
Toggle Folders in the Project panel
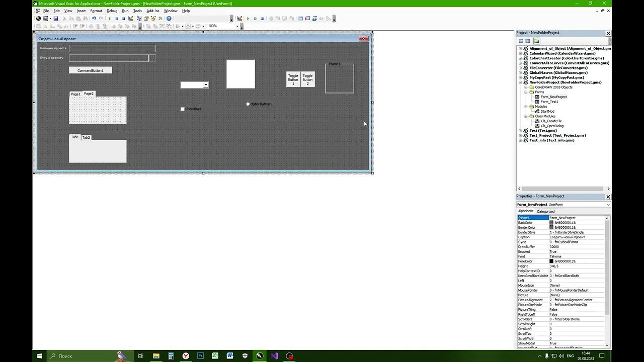coord(536,41)
